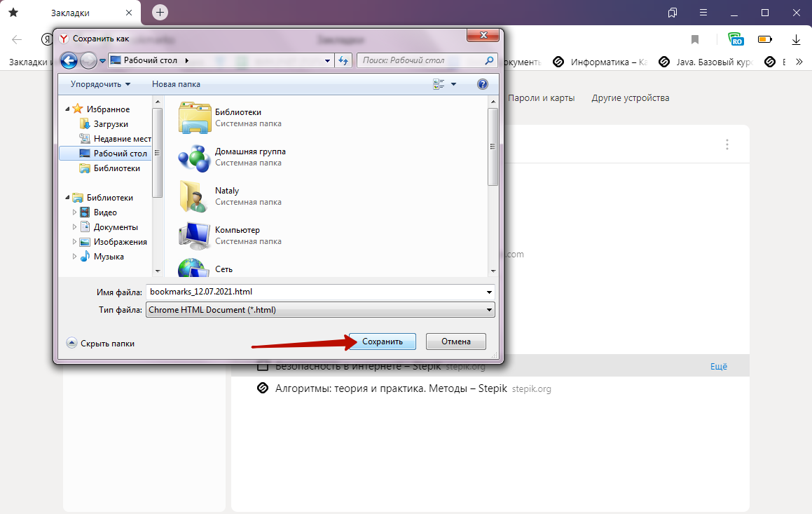Click the refresh button next to path bar
The height and width of the screenshot is (514, 812).
[343, 60]
